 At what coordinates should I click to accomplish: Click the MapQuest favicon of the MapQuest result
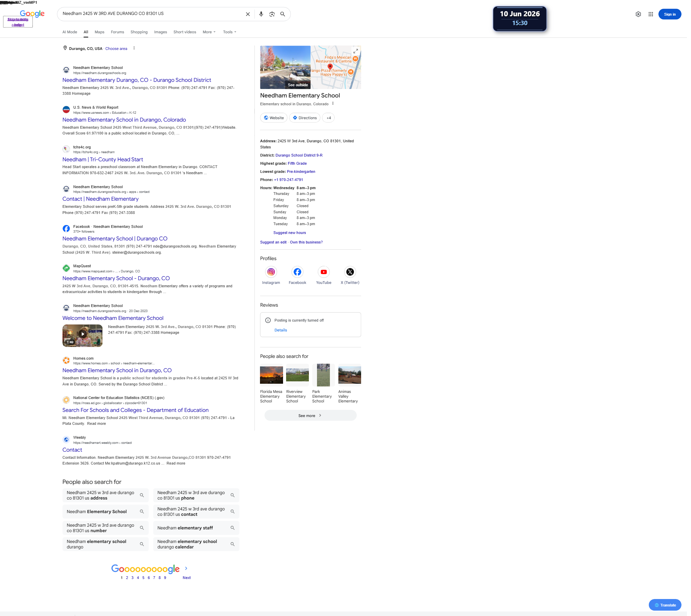click(66, 268)
